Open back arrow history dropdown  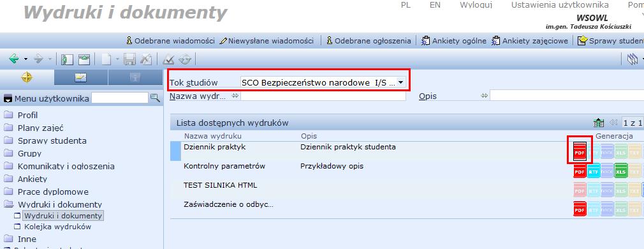[26, 59]
